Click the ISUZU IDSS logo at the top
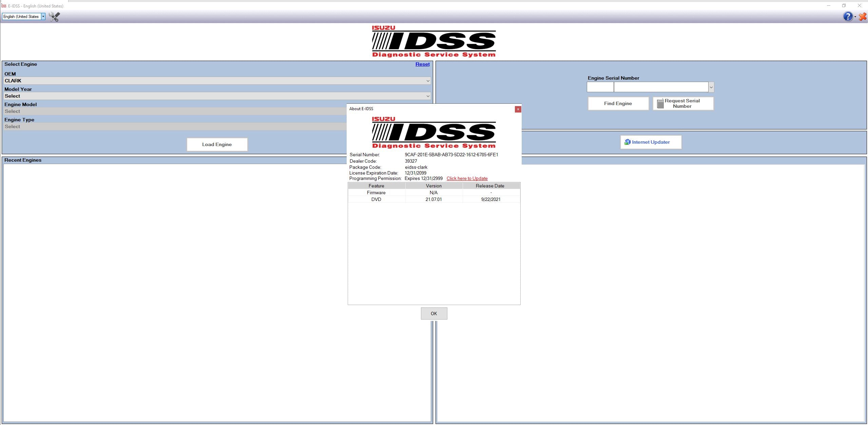This screenshot has width=868, height=425. coord(433,42)
